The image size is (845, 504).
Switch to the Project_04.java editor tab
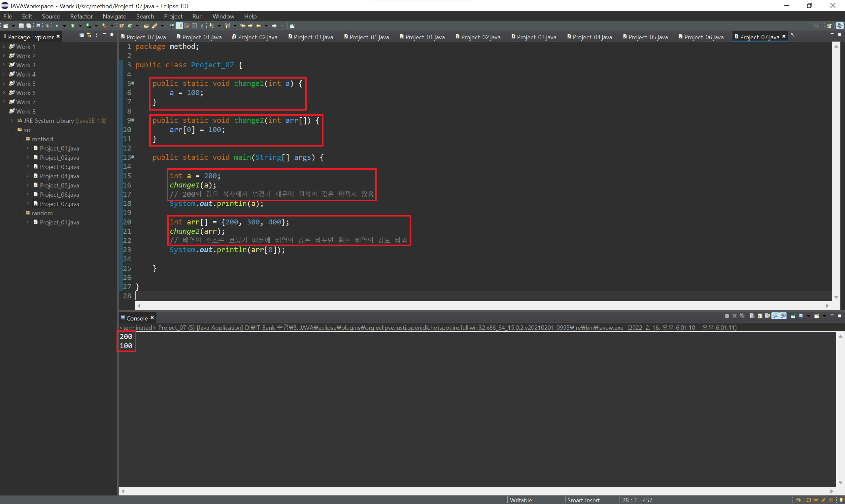click(x=591, y=37)
